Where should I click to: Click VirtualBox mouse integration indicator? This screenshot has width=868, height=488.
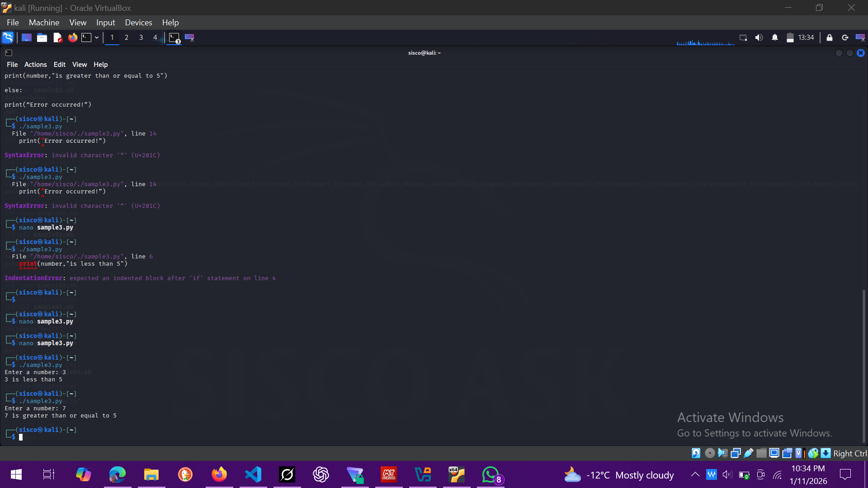(x=813, y=453)
